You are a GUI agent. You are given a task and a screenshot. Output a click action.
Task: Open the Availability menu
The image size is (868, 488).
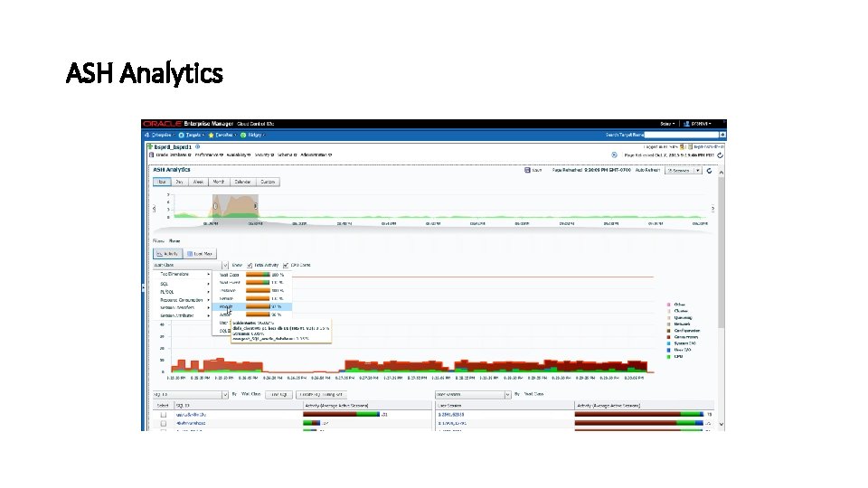(239, 155)
